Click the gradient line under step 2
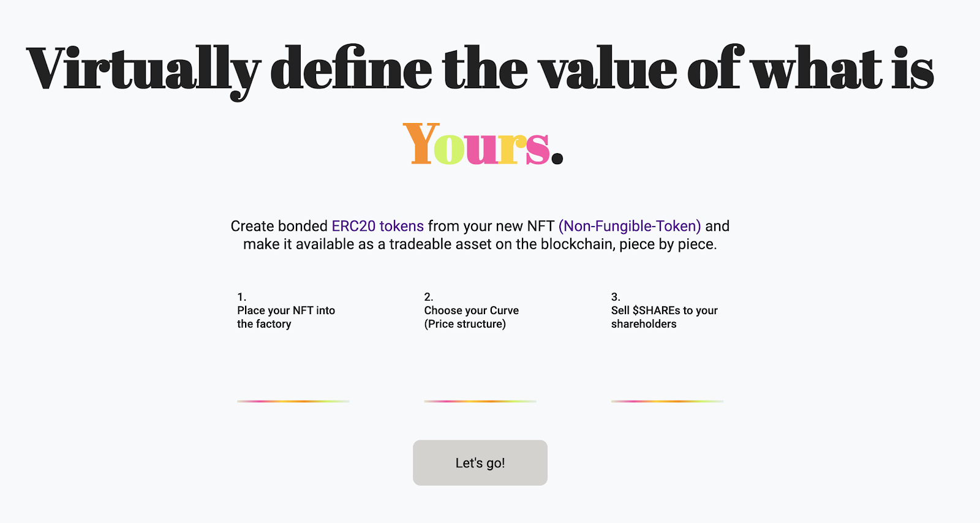This screenshot has height=523, width=980. (480, 401)
